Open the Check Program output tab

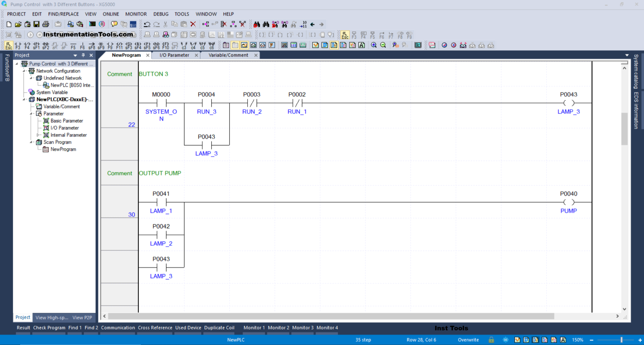[49, 328]
